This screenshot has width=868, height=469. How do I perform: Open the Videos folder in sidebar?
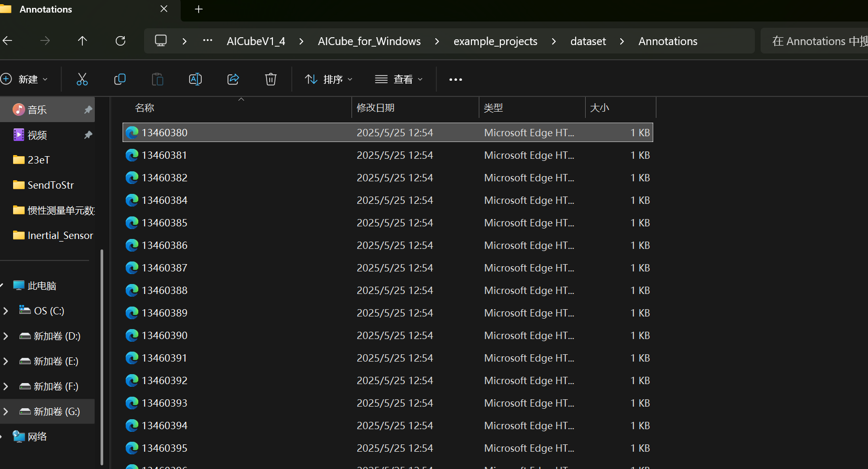tap(47, 135)
